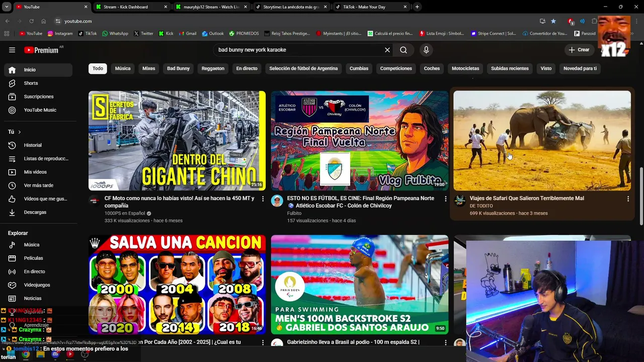Focus the search field with bad bunny text
The image size is (644, 362).
299,50
